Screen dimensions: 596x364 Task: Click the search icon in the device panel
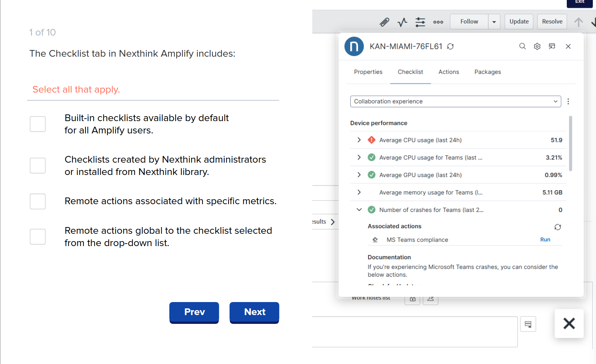(x=522, y=46)
